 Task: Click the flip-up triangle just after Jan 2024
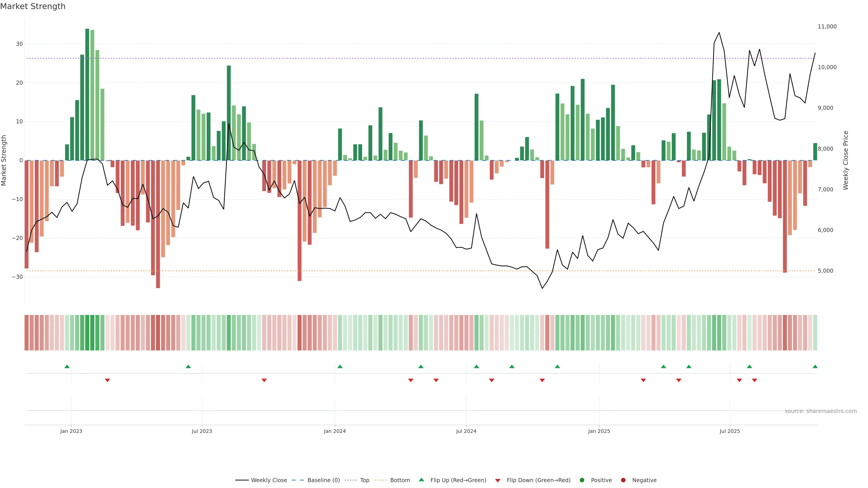(x=340, y=366)
